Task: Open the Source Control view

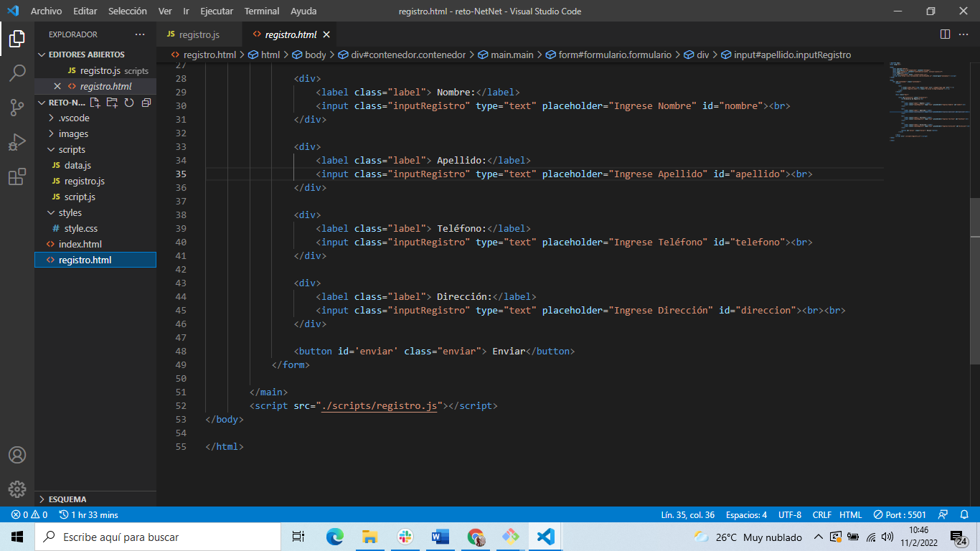Action: coord(17,108)
